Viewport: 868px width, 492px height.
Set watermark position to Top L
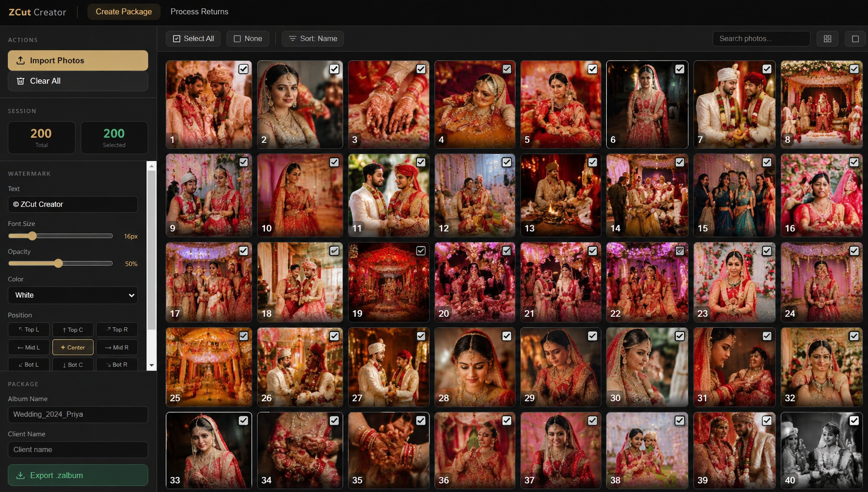pyautogui.click(x=29, y=329)
